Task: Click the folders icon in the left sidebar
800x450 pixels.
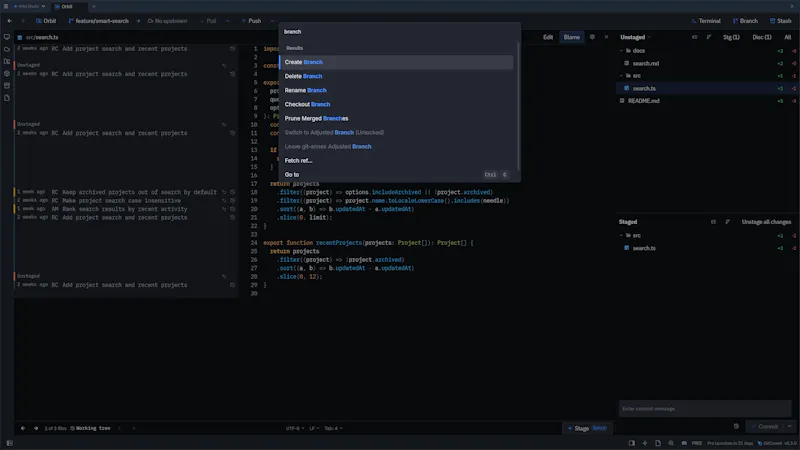Action: click(x=7, y=61)
